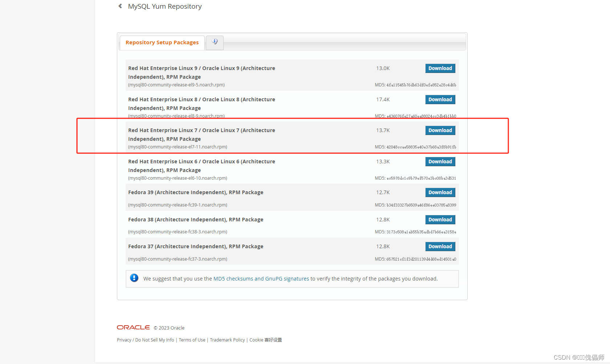Click the 12.7K file size value
Screen dimensions: 610x364
383,192
